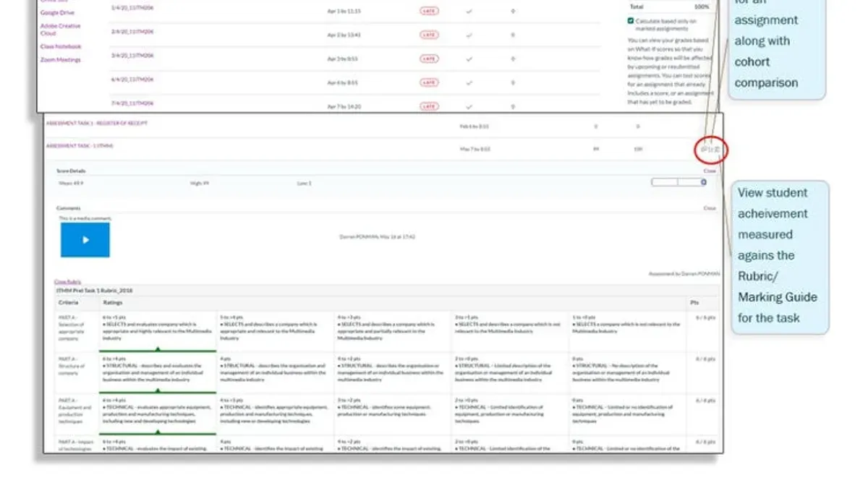868x488 pixels.
Task: Click the LATE badge on the Apr 3 row
Action: pos(429,59)
